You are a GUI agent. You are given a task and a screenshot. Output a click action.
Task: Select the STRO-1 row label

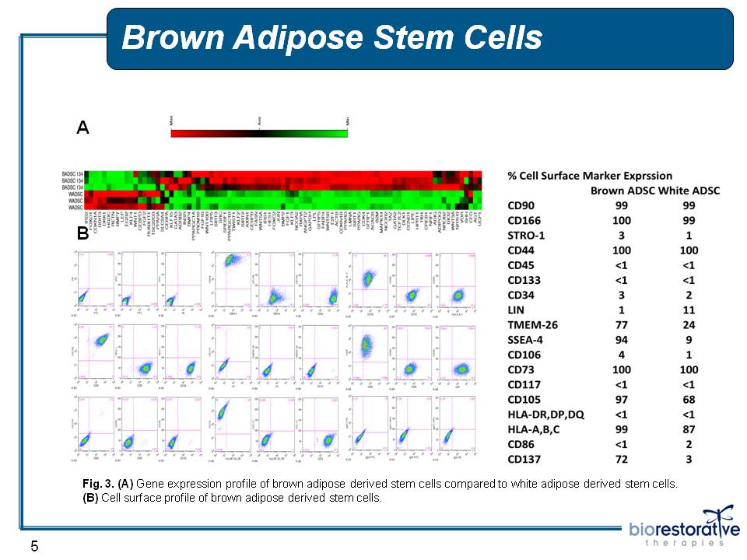(x=526, y=236)
